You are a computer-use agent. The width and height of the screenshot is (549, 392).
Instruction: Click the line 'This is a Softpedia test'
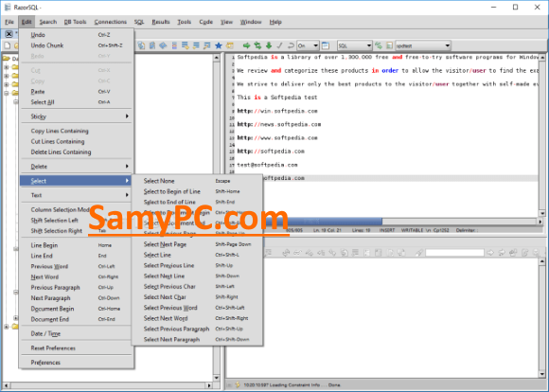(x=277, y=97)
